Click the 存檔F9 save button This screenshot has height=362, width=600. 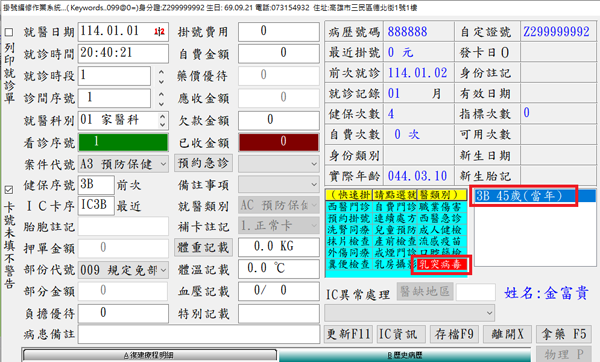pyautogui.click(x=454, y=334)
